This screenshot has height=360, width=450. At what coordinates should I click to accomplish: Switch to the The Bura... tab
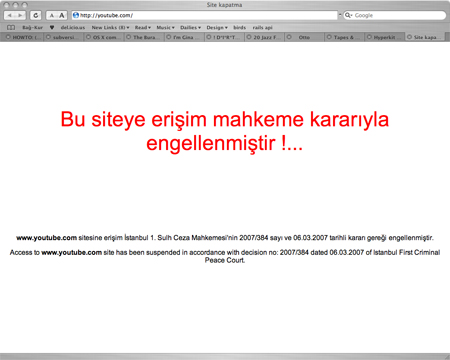[x=144, y=37]
